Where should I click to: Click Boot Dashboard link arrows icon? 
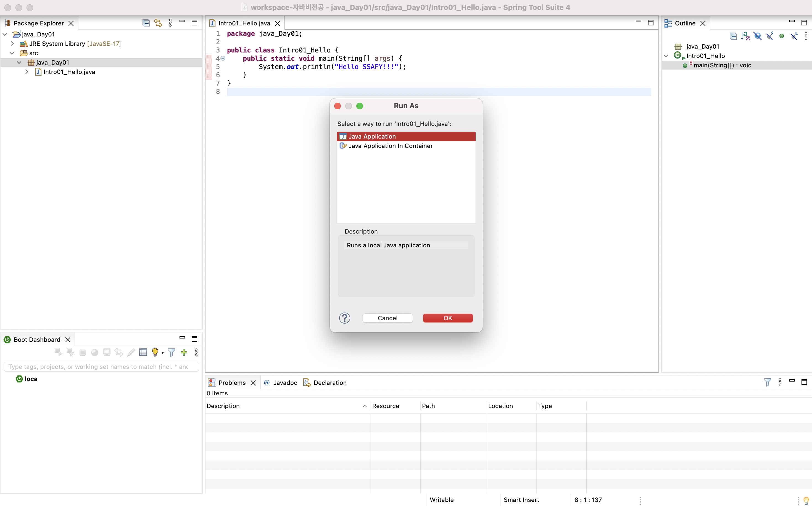(119, 352)
